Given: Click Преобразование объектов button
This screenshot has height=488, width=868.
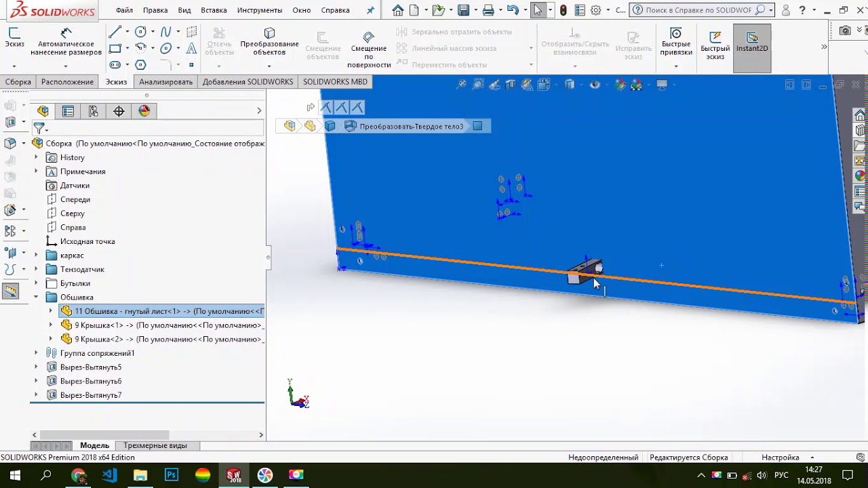Looking at the screenshot, I should coord(269,42).
